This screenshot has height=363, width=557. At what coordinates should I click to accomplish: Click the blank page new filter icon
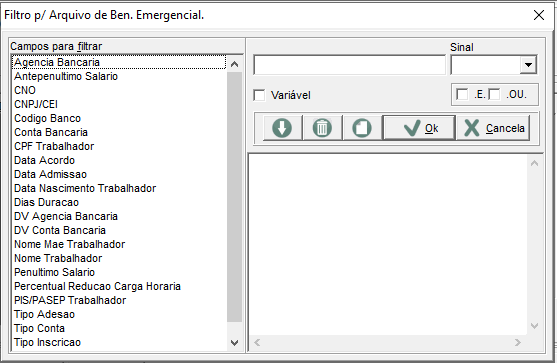click(x=362, y=128)
